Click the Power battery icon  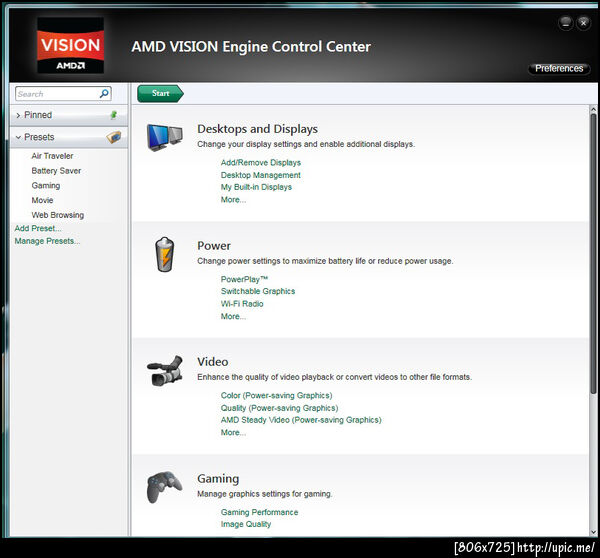(x=165, y=255)
